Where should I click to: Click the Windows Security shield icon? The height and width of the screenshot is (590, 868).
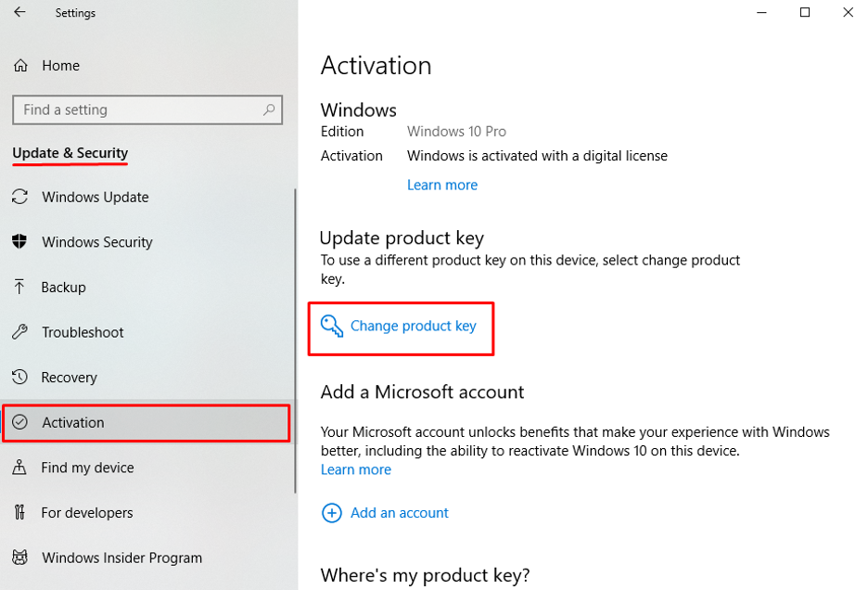pos(19,242)
